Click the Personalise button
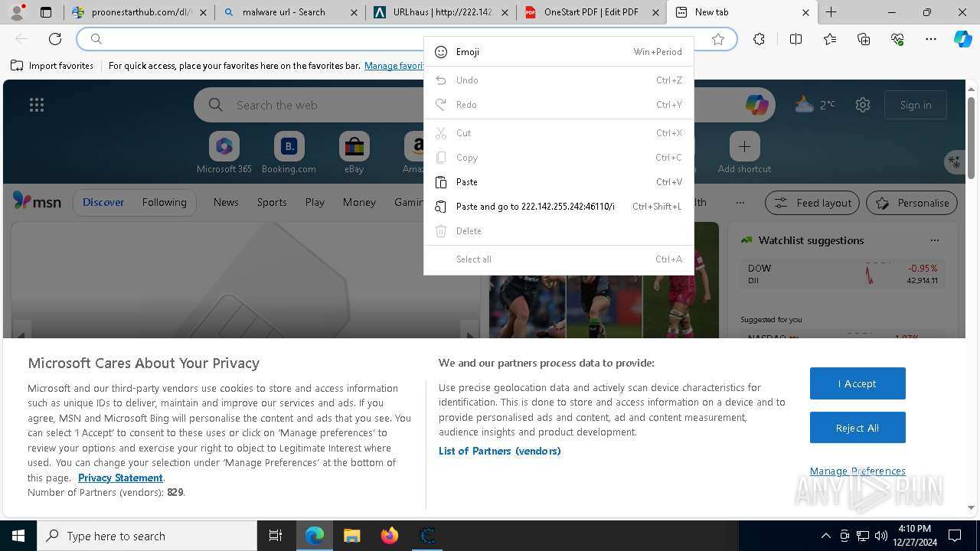This screenshot has height=551, width=980. [x=912, y=203]
